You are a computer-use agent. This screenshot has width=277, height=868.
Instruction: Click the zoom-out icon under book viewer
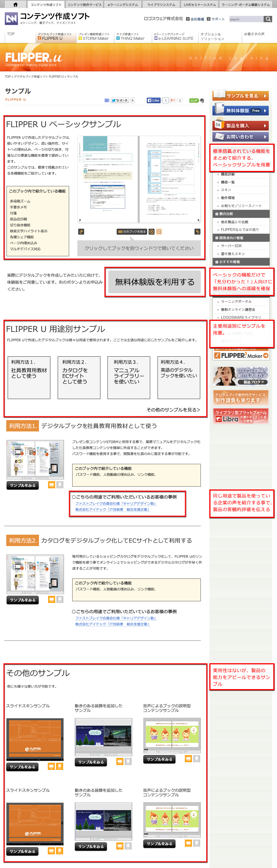159,232
